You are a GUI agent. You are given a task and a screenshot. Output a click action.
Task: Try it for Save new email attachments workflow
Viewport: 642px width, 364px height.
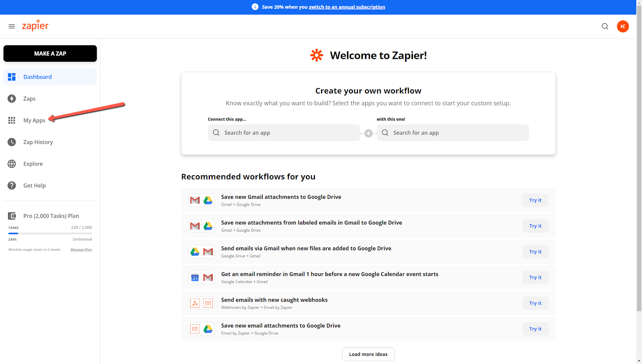coord(535,329)
